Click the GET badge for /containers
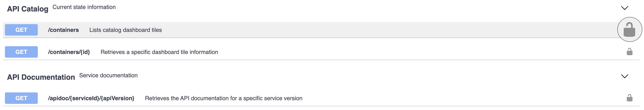The image size is (644, 110). pos(21,30)
